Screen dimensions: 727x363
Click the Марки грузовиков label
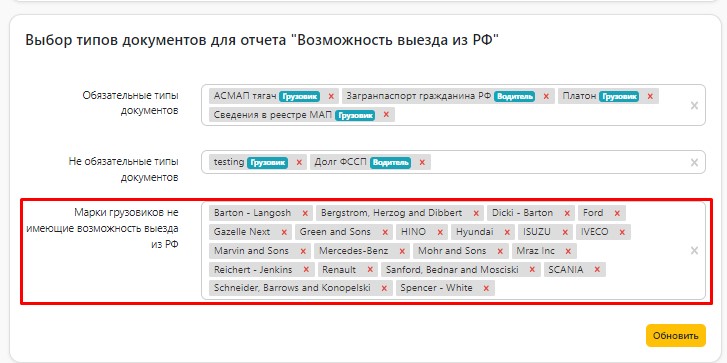[102, 229]
